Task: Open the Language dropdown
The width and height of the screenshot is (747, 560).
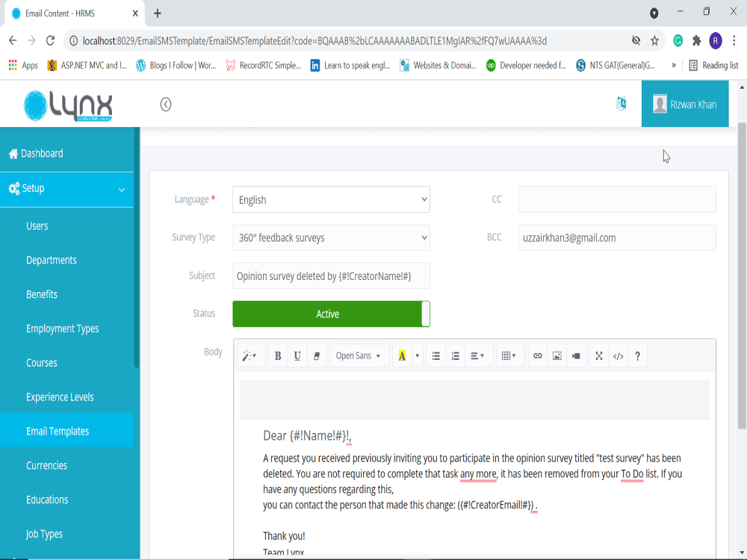Action: point(331,199)
